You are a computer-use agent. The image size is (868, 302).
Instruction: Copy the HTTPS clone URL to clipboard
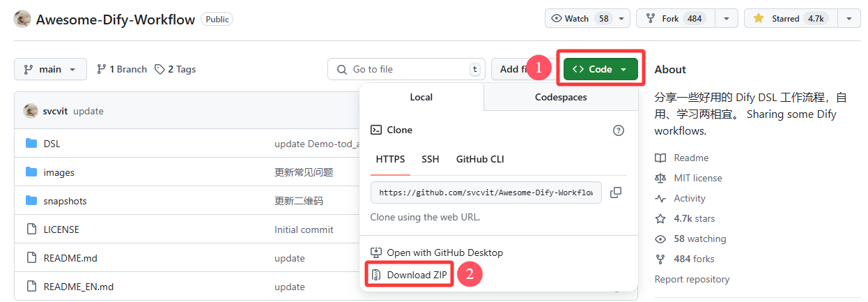click(616, 192)
